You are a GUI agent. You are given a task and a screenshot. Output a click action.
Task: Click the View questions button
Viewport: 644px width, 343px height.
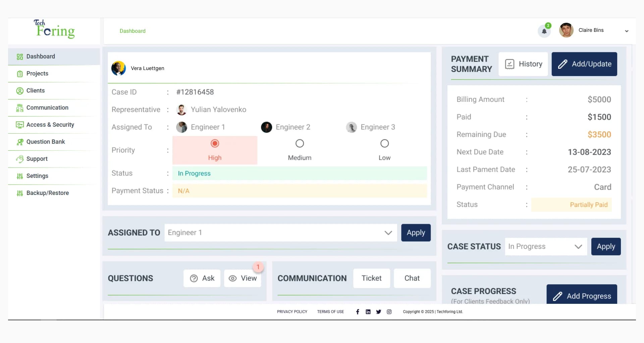click(243, 278)
